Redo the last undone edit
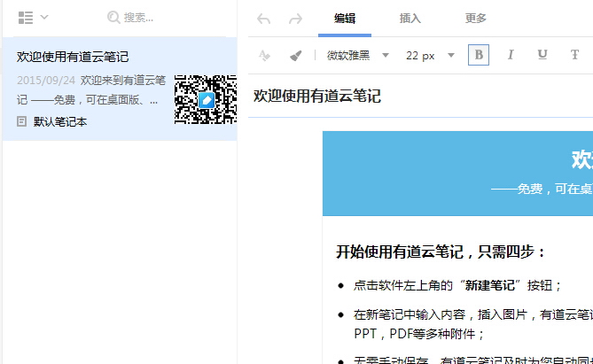Screen dimensions: 593x364 (295, 19)
